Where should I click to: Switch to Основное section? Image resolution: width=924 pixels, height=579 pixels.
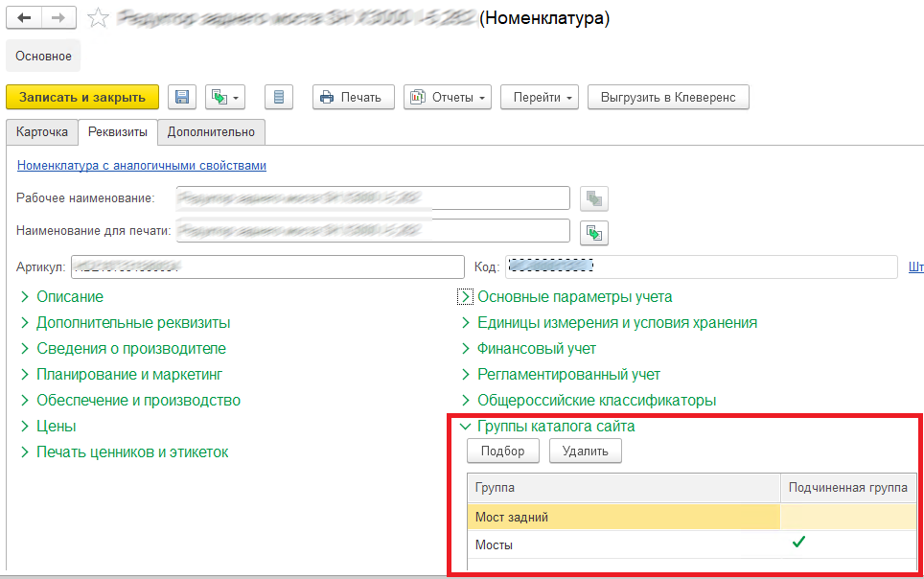coord(43,56)
